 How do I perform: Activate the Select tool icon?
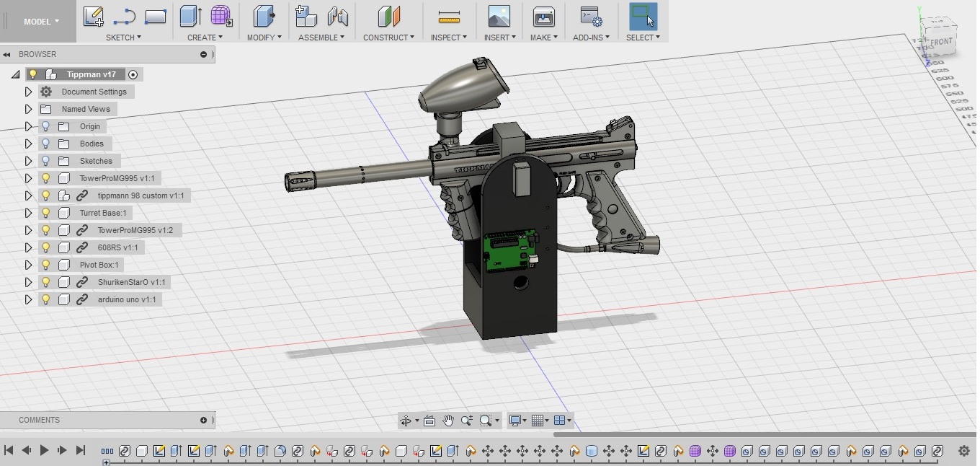pos(643,16)
